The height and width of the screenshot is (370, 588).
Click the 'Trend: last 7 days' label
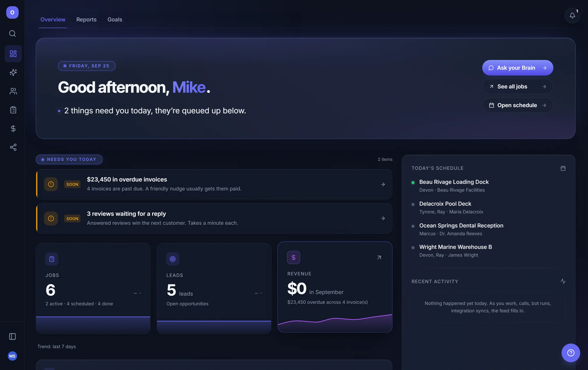57,347
